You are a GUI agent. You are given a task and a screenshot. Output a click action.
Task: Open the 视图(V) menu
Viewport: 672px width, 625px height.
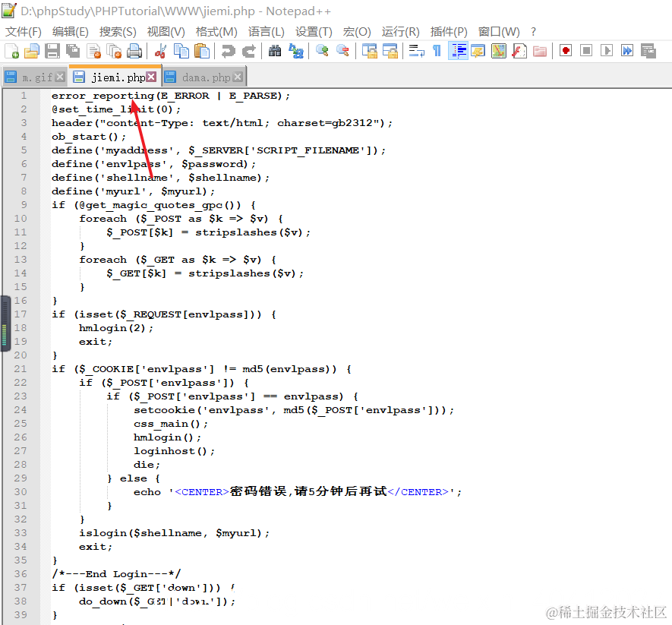(166, 32)
